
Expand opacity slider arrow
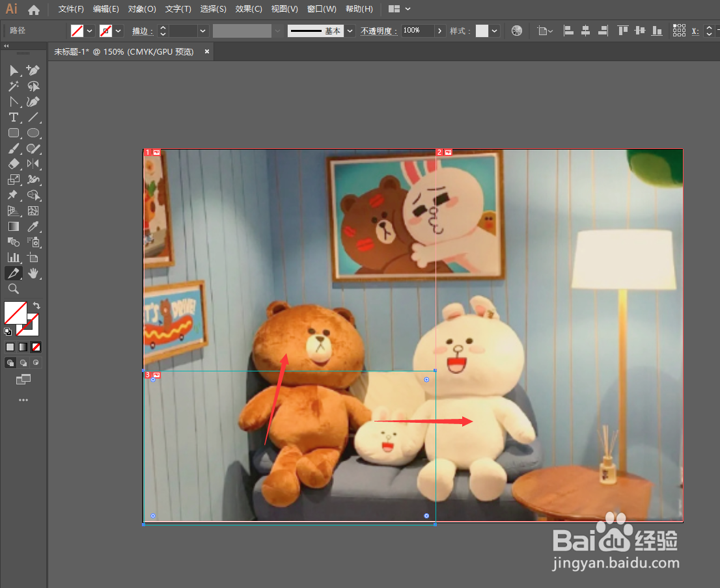[x=440, y=31]
